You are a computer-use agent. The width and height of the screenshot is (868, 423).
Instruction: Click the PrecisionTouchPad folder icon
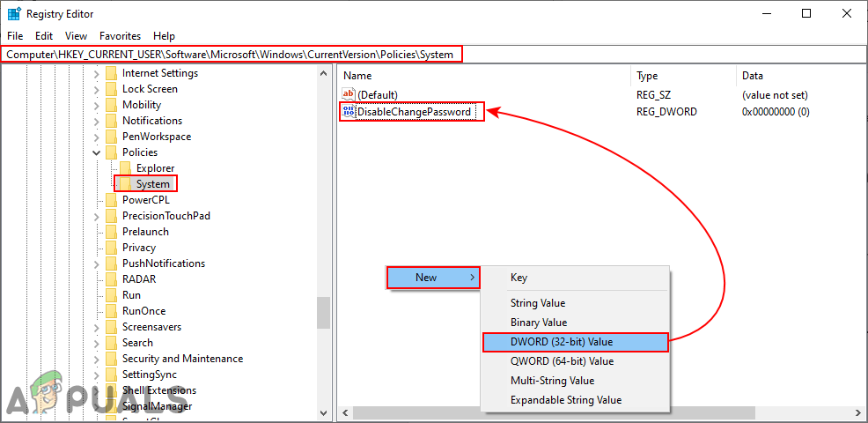coord(111,216)
